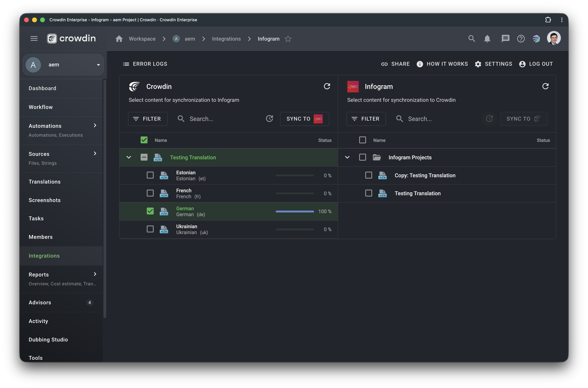The image size is (588, 388).
Task: Click the Infogram Projects folder icon
Action: coord(377,157)
